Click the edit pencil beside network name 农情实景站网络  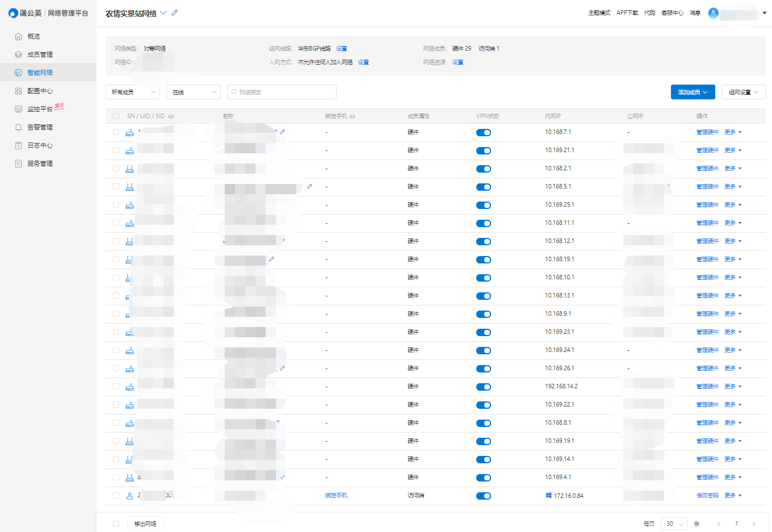click(175, 12)
